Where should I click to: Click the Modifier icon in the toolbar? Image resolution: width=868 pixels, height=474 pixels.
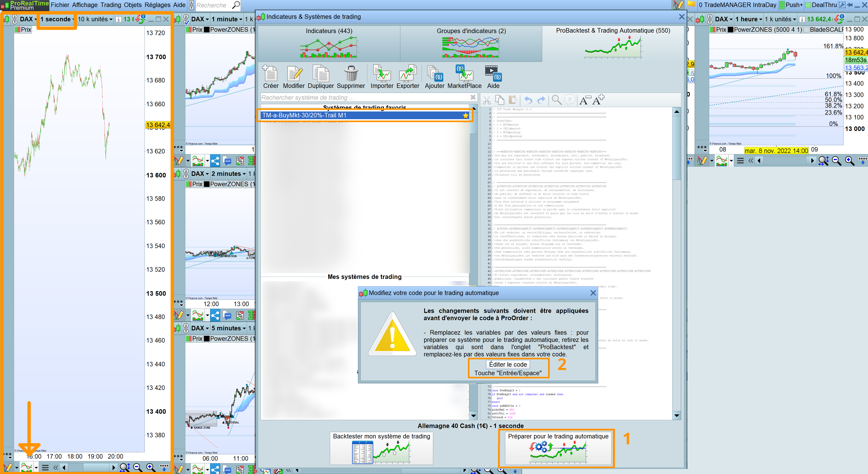click(x=294, y=77)
